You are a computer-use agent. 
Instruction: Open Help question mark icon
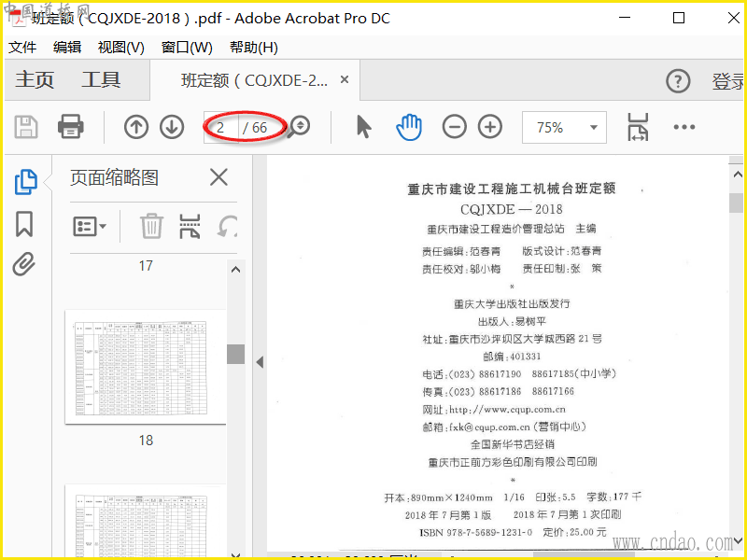coord(678,81)
